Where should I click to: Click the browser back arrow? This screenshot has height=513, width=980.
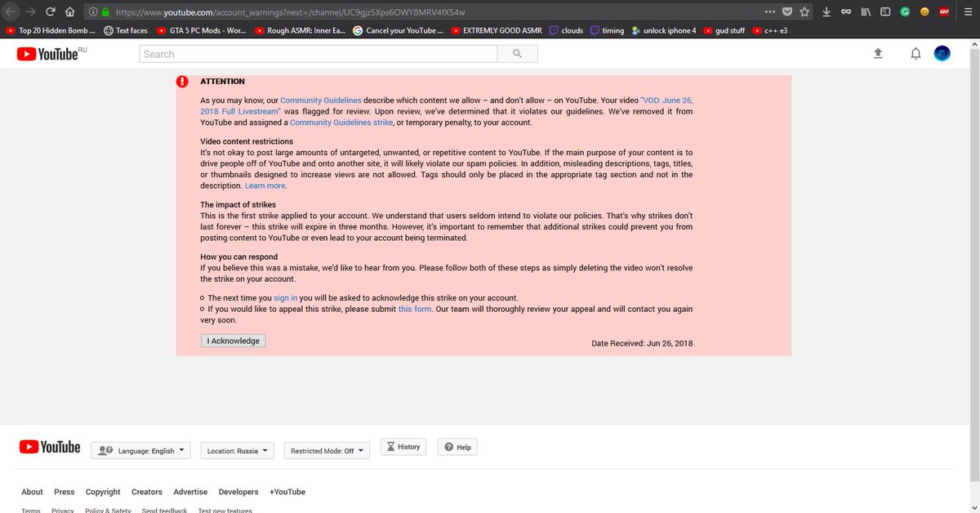tap(12, 12)
